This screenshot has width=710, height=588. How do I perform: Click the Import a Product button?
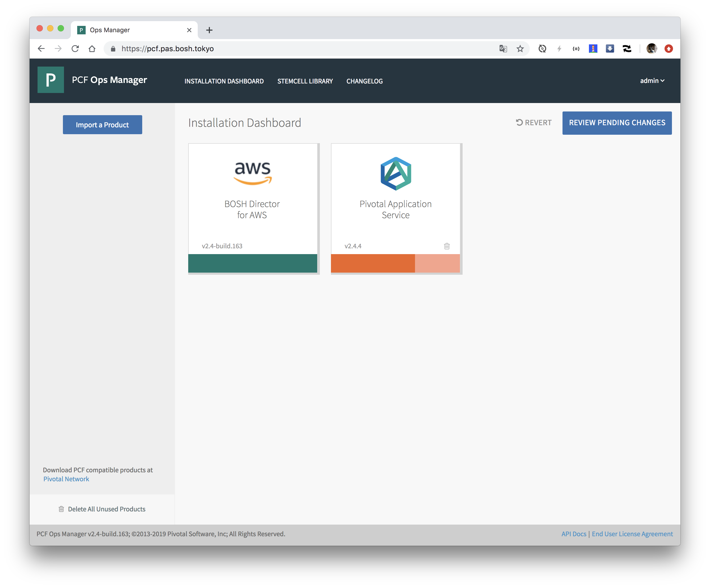103,125
